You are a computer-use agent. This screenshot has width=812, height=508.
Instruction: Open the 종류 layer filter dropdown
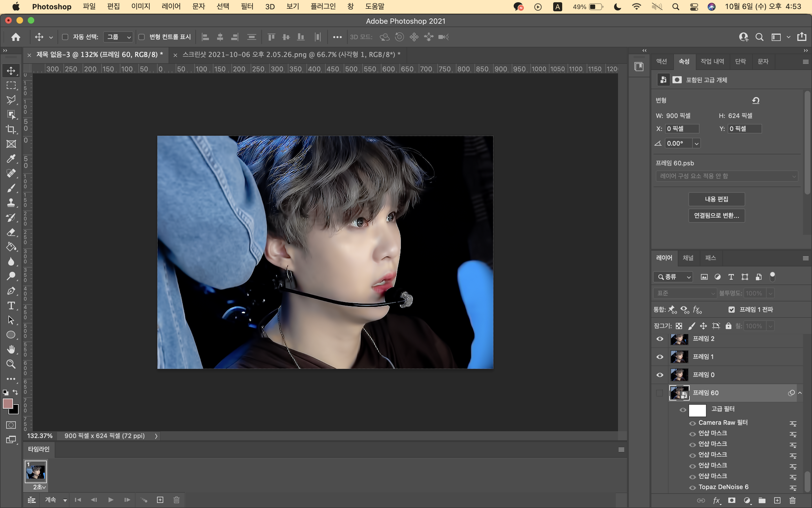coord(673,277)
